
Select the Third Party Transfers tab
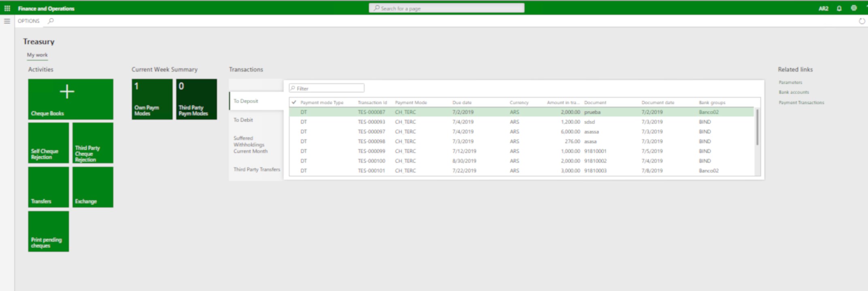click(256, 169)
